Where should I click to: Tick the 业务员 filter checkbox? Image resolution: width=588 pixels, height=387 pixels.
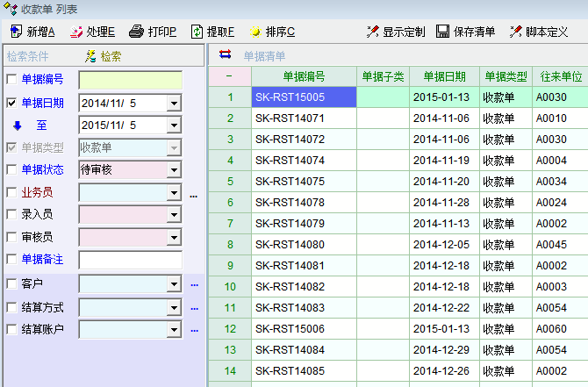(x=11, y=192)
